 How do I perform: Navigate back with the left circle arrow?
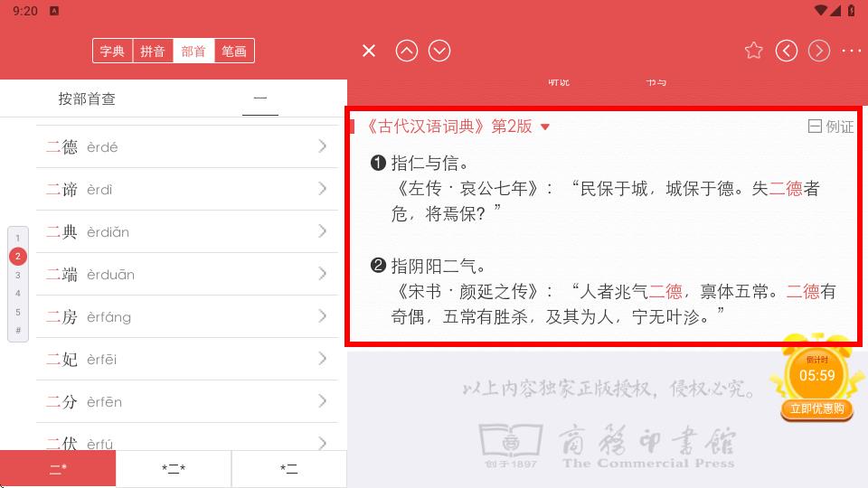pos(786,51)
